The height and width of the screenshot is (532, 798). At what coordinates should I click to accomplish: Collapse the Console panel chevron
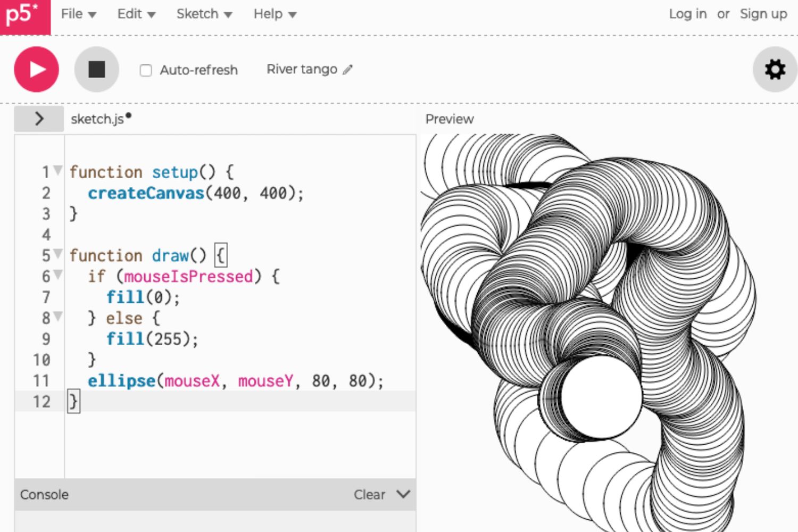point(403,494)
